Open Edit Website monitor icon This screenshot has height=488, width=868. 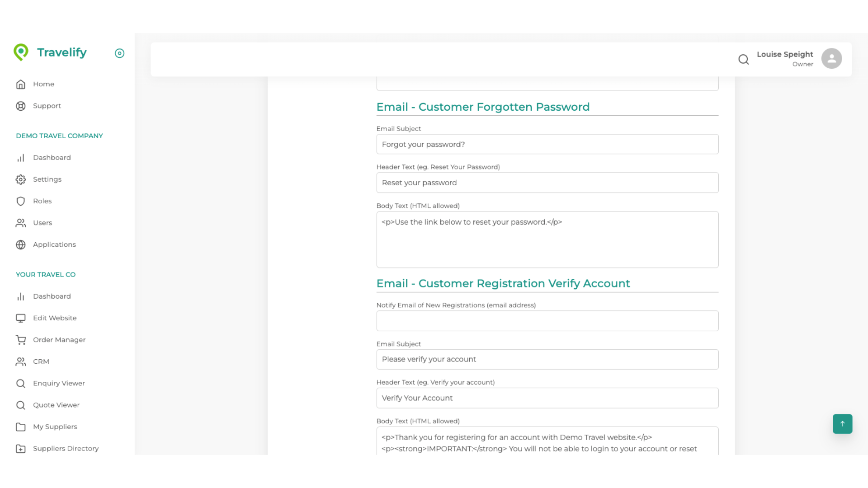coord(21,318)
